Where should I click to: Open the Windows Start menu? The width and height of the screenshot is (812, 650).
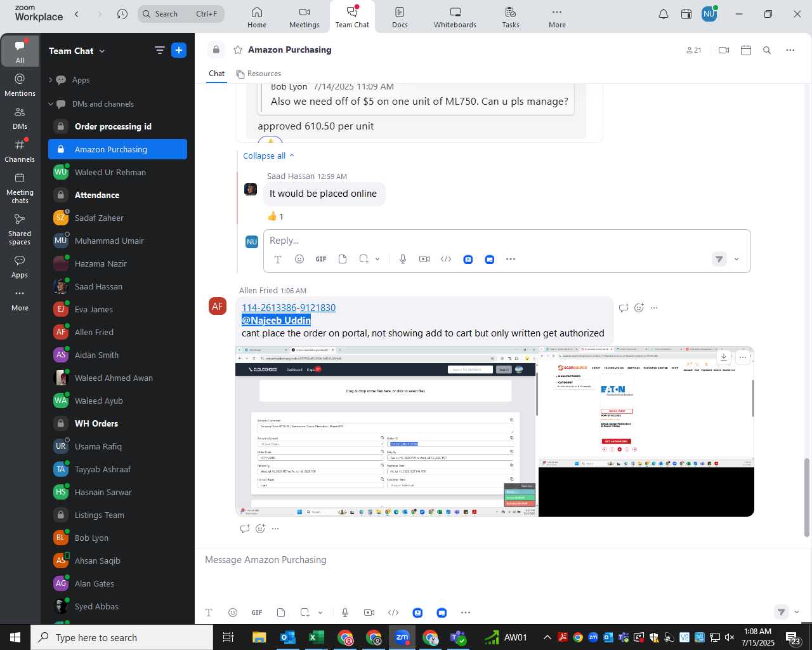(15, 637)
